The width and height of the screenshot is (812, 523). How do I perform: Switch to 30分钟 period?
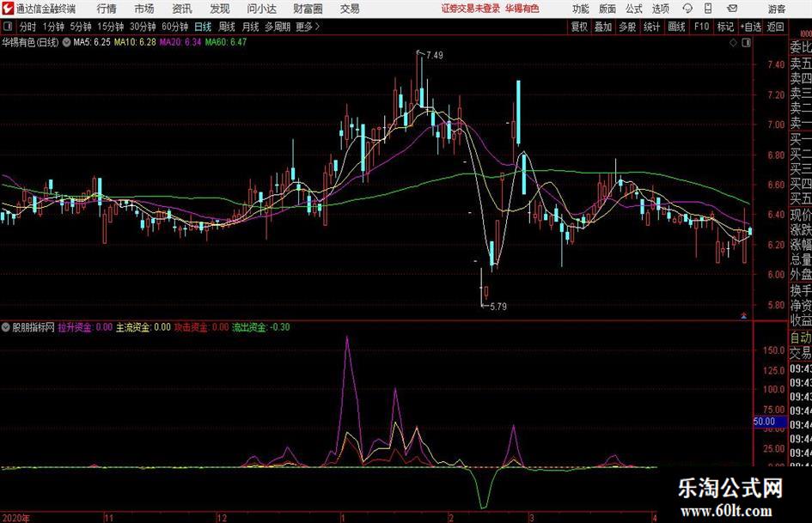tap(143, 27)
